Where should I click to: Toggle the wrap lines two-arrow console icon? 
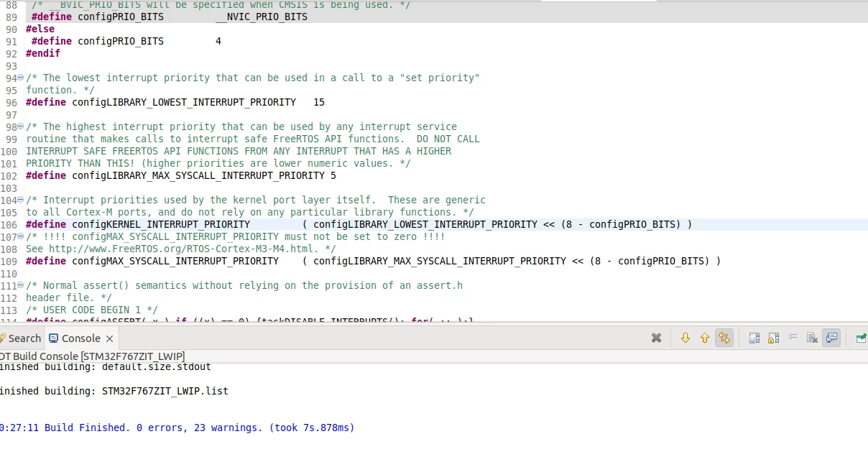coord(724,338)
